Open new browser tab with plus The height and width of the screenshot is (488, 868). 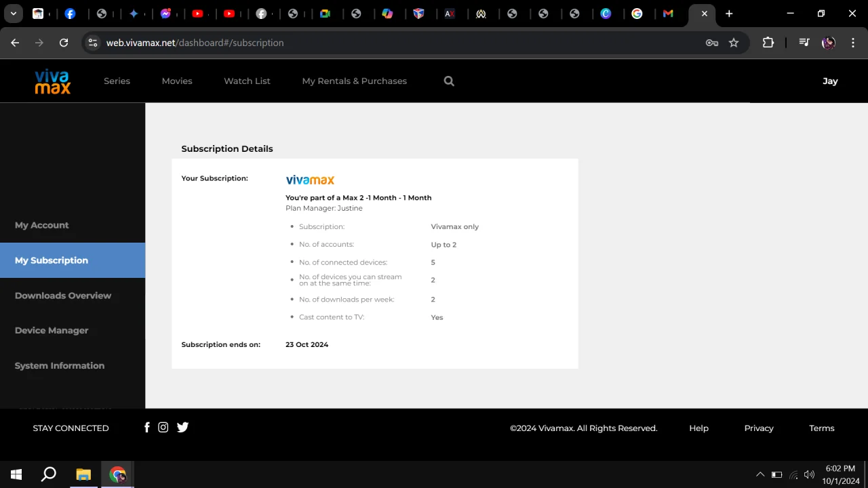(729, 14)
